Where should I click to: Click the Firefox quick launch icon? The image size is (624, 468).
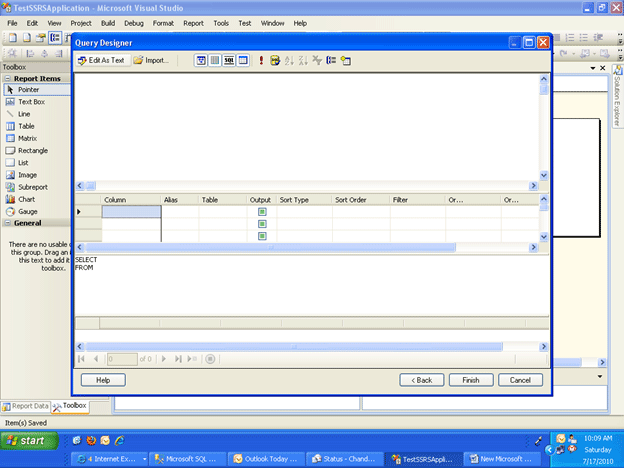tap(91, 440)
